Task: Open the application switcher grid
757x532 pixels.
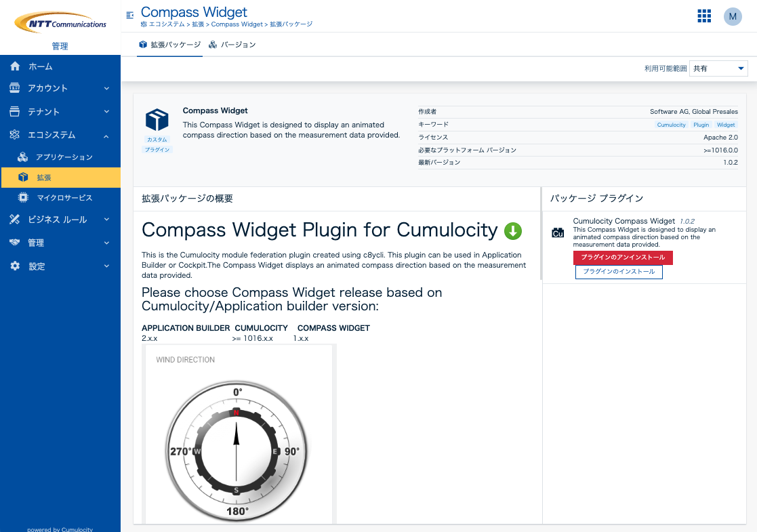Action: (x=704, y=16)
